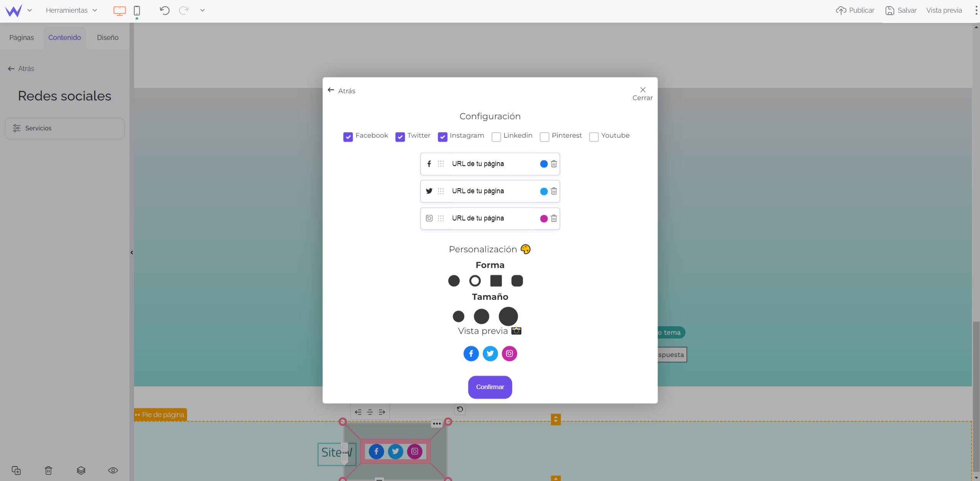The image size is (980, 481).
Task: Click the Twitter icon in preview
Action: pos(490,353)
